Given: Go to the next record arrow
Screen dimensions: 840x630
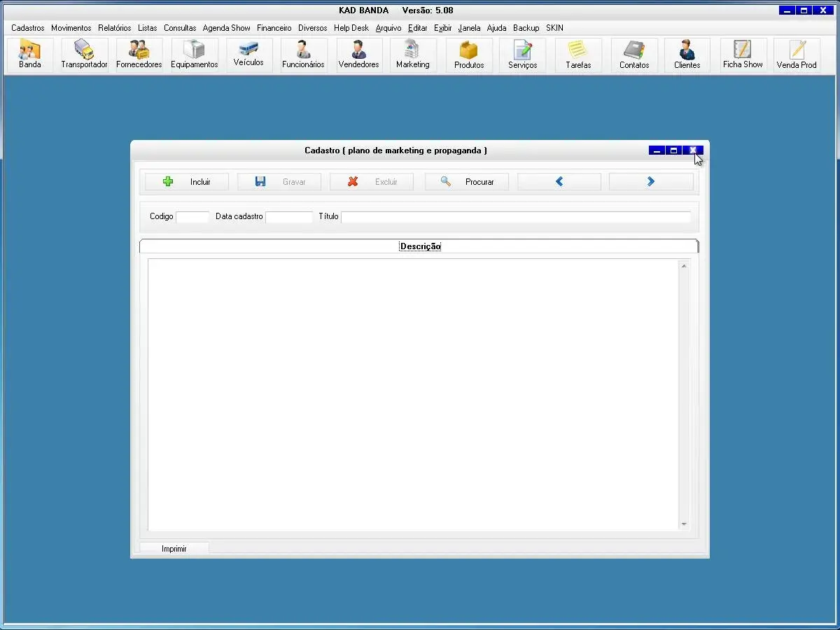Looking at the screenshot, I should point(651,182).
